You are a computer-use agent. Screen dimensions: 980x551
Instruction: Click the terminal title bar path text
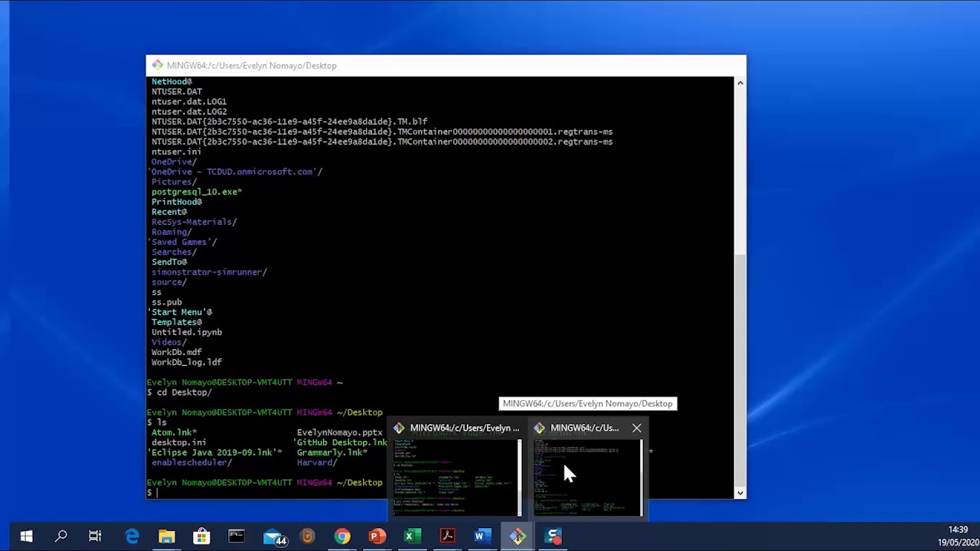click(251, 66)
